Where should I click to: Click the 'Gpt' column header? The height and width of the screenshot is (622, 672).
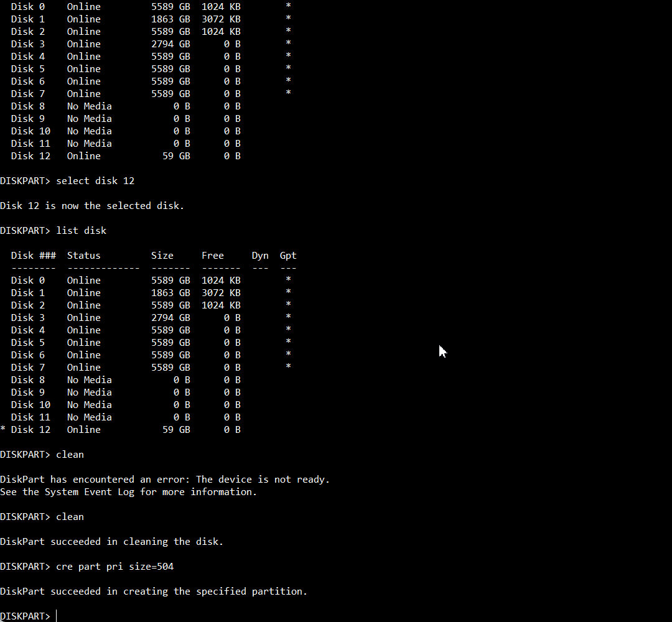coord(288,255)
